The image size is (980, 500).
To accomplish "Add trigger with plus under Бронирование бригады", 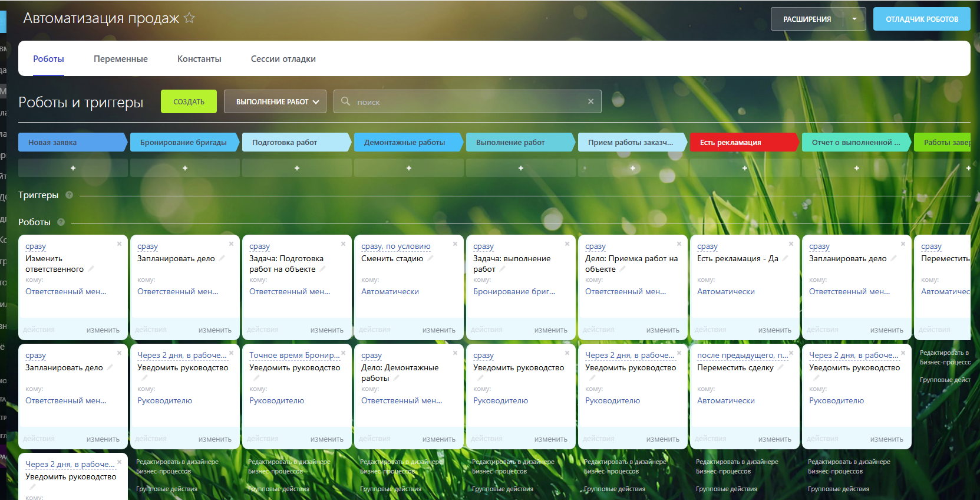I will pos(185,168).
